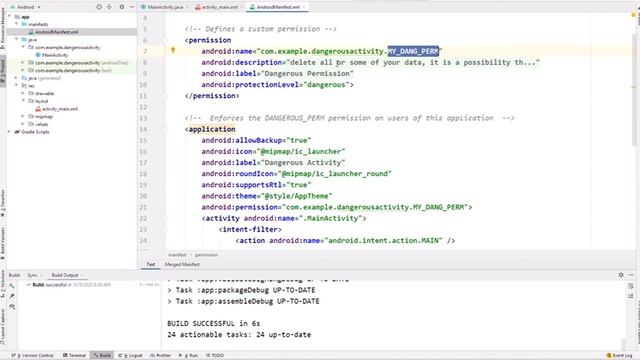Open Logcat tool window
The height and width of the screenshot is (360, 640).
[130, 356]
